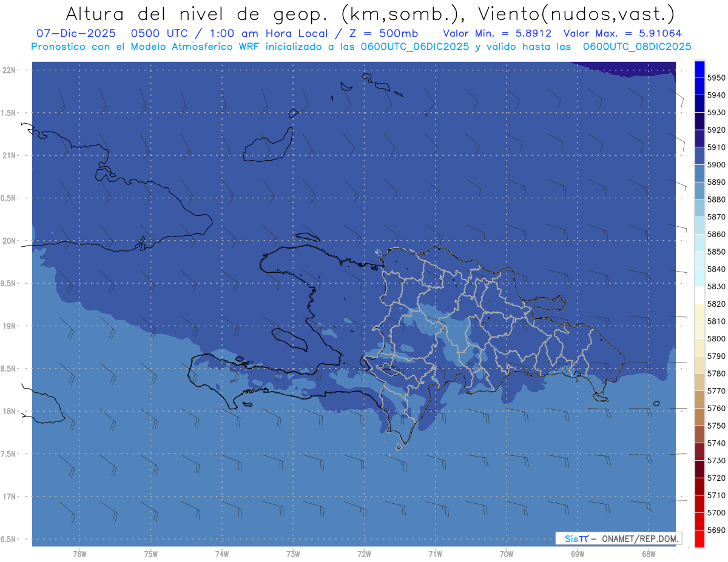
Task: Click the 5750 legend value
Action: (x=716, y=426)
